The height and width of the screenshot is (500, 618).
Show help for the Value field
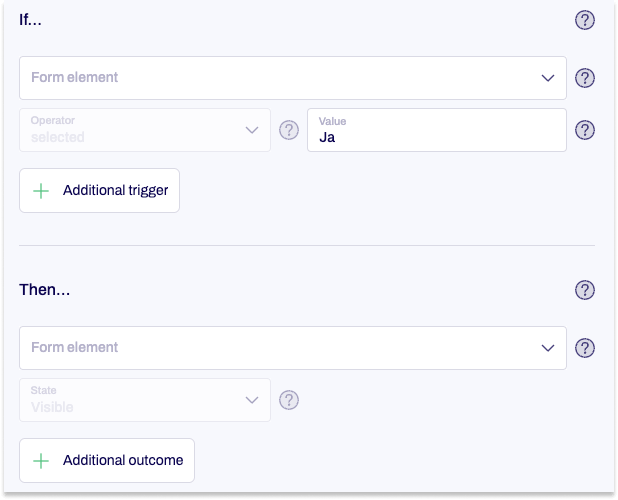[x=585, y=130]
